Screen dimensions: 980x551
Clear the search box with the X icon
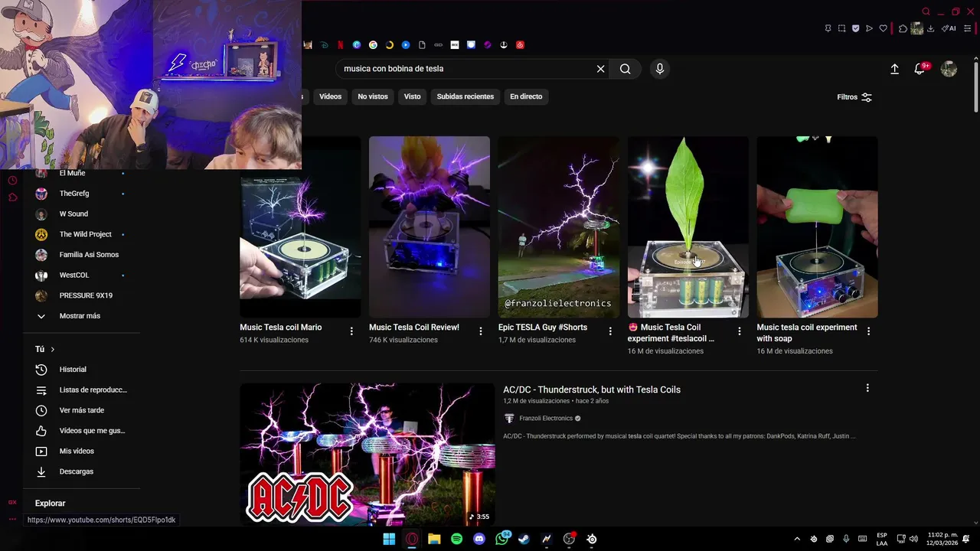(600, 69)
